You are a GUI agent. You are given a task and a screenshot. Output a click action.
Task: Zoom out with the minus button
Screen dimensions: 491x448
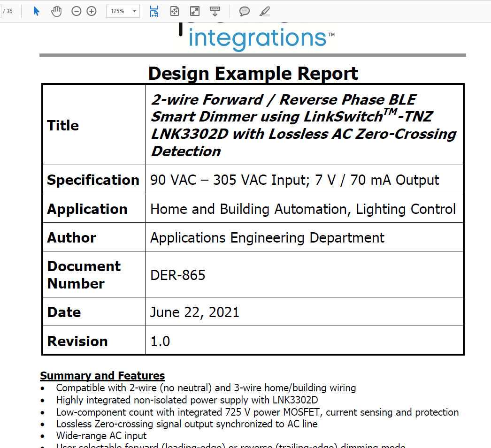[x=76, y=11]
